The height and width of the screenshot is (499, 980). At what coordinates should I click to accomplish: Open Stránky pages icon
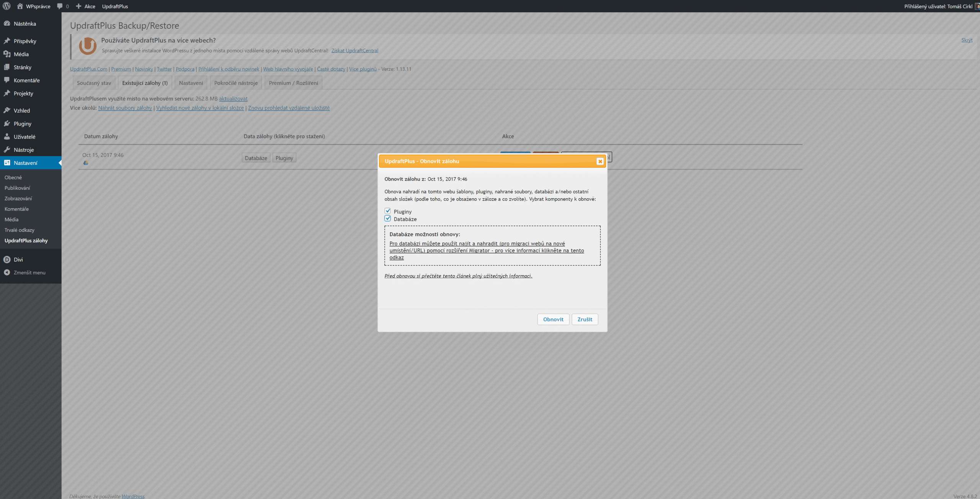coord(7,67)
